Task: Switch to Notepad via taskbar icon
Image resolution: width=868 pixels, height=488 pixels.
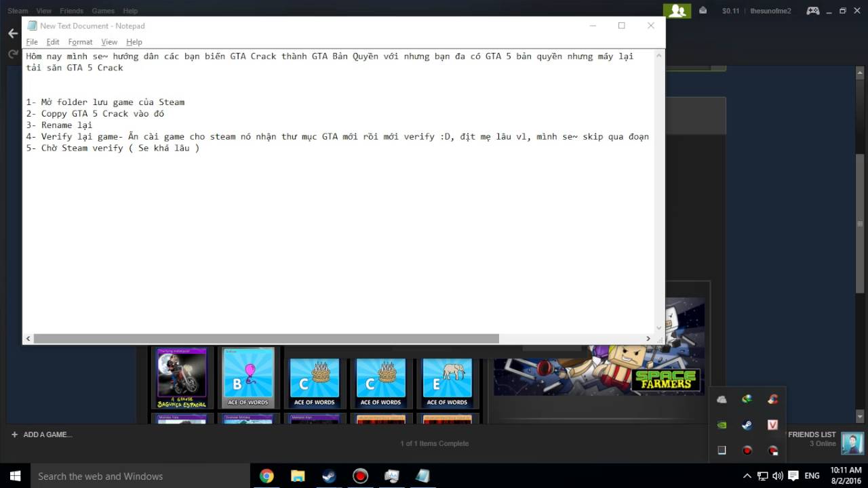Action: [422, 476]
